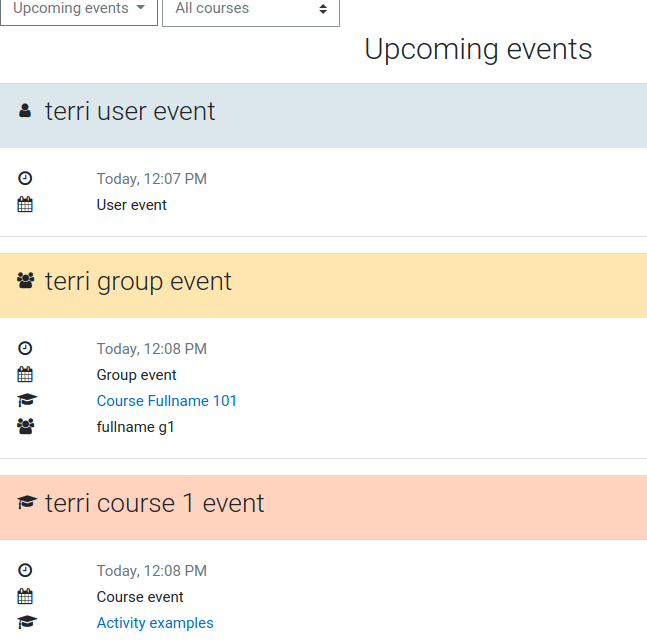
Task: Click the Upcoming events page heading
Action: pos(478,50)
